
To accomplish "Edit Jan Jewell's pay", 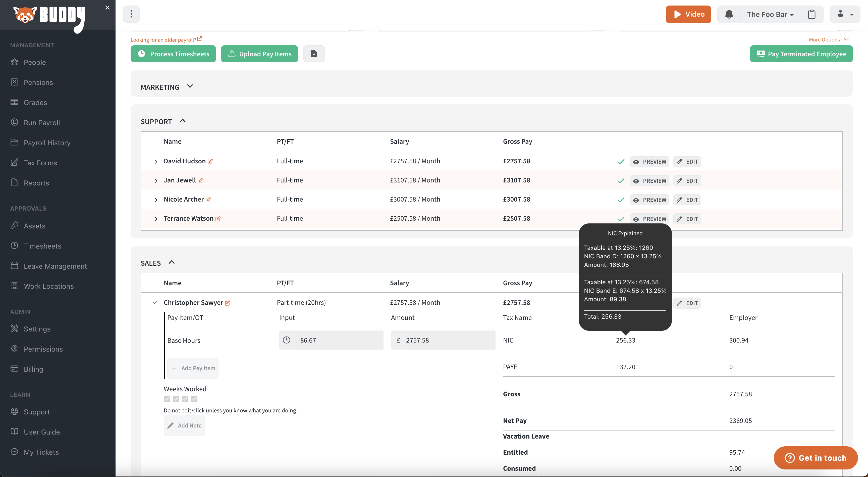I will click(x=687, y=181).
